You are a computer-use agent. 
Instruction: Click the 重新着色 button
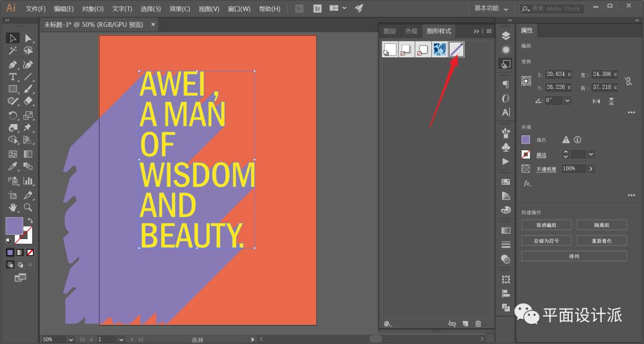pos(601,241)
